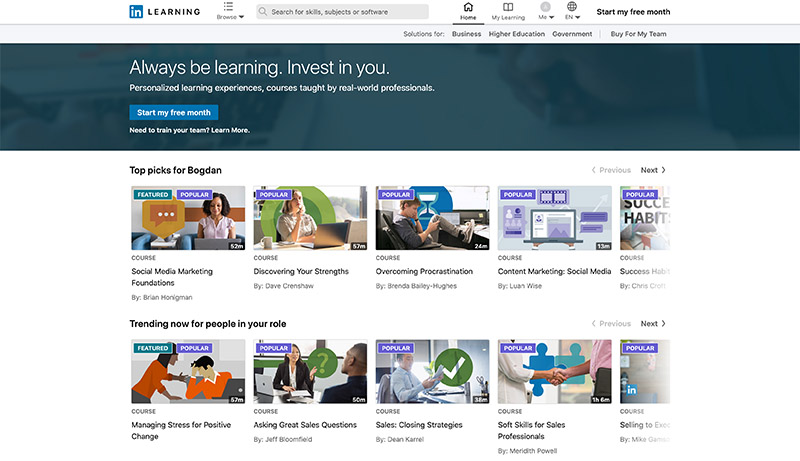The width and height of the screenshot is (800, 461).
Task: Click Sales: Closing Strategies title
Action: [419, 425]
